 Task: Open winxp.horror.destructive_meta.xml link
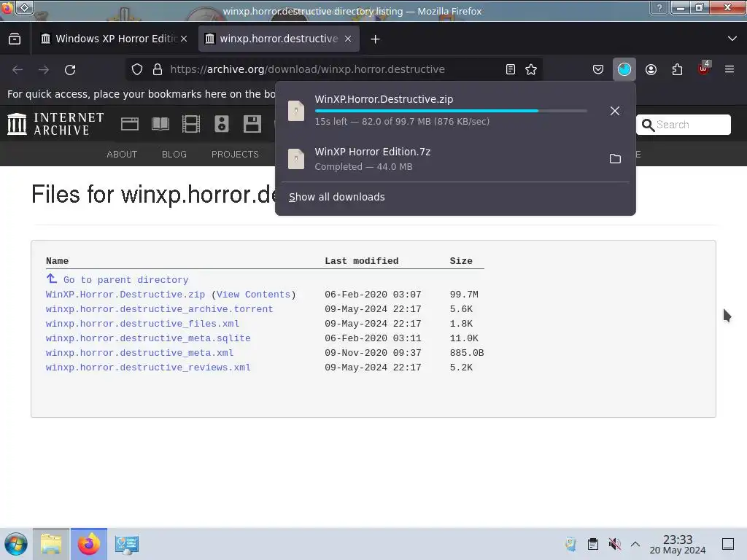point(139,353)
